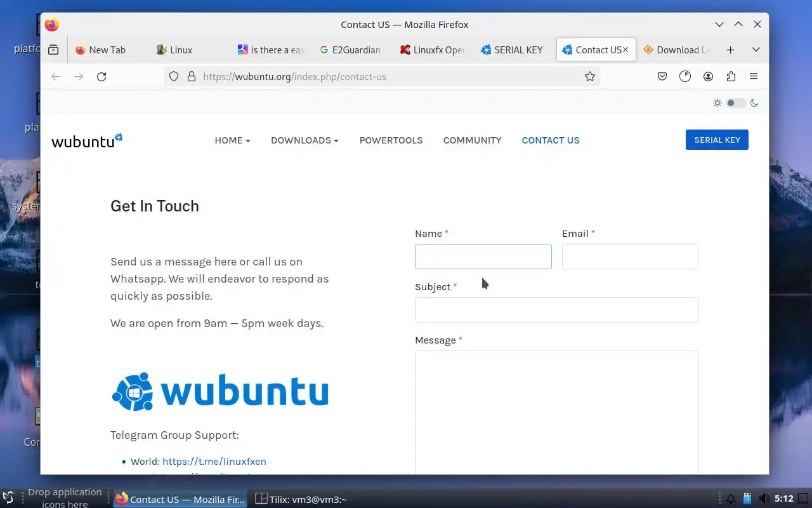812x508 pixels.
Task: Click the volume speaker tray icon
Action: tap(764, 499)
